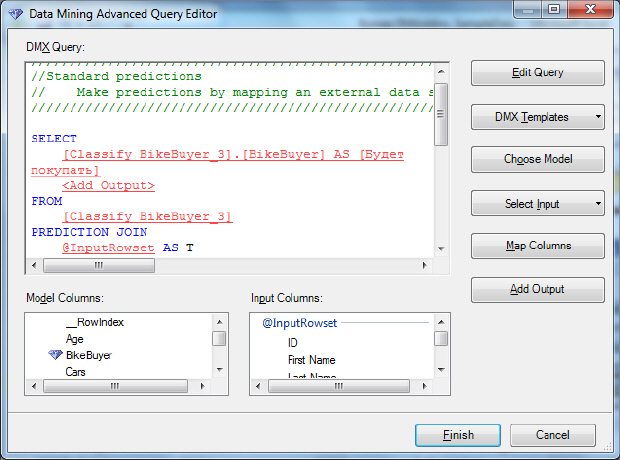The image size is (620, 460).
Task: Click the Model Columns horizontal scrollbar thumb
Action: (115, 386)
